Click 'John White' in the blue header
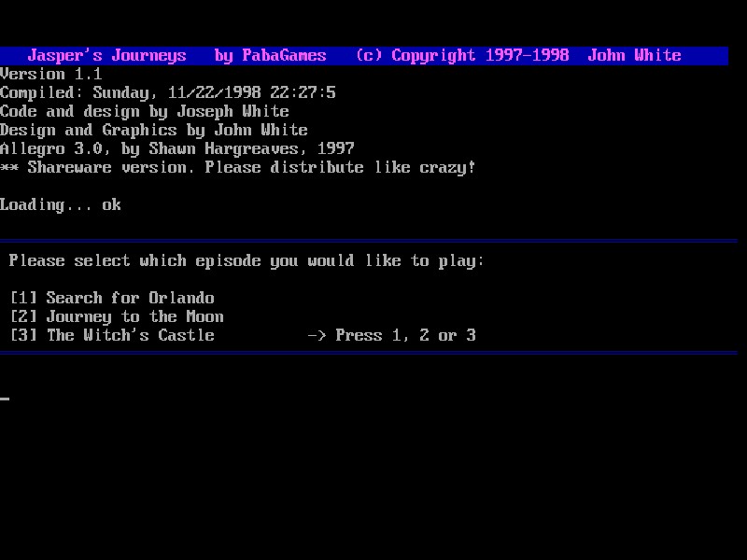747x560 pixels. [634, 55]
